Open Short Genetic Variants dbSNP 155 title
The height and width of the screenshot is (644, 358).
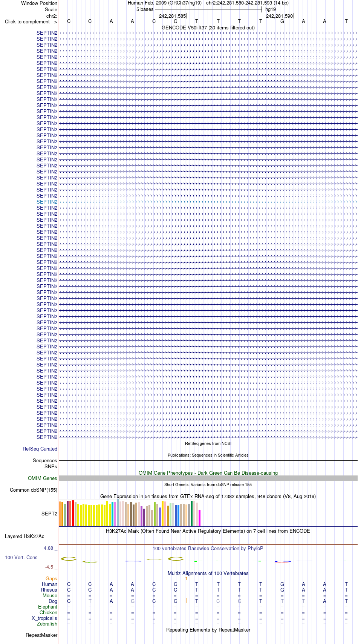click(208, 485)
